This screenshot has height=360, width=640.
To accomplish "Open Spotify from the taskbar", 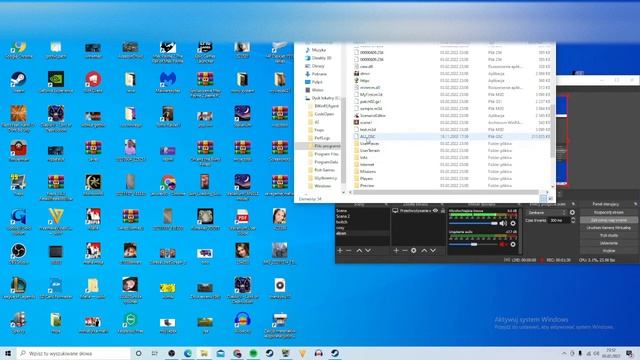I will point(253,353).
